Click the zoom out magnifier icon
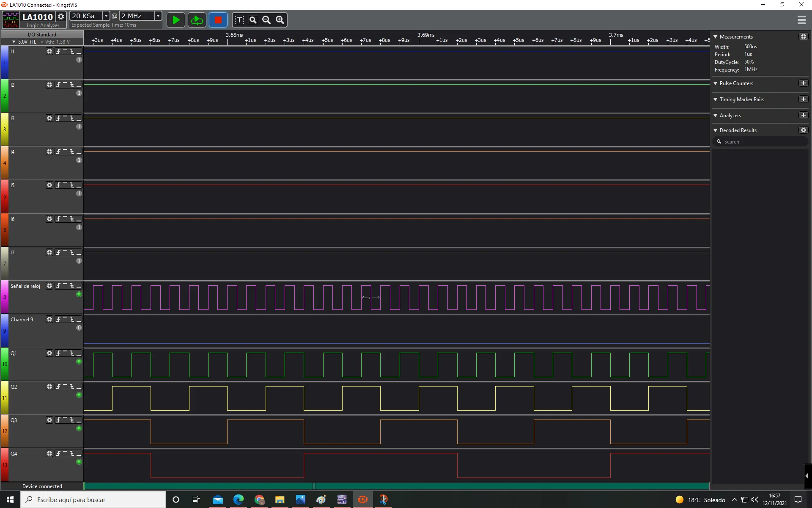Screen dimensions: 812x508 (266, 20)
